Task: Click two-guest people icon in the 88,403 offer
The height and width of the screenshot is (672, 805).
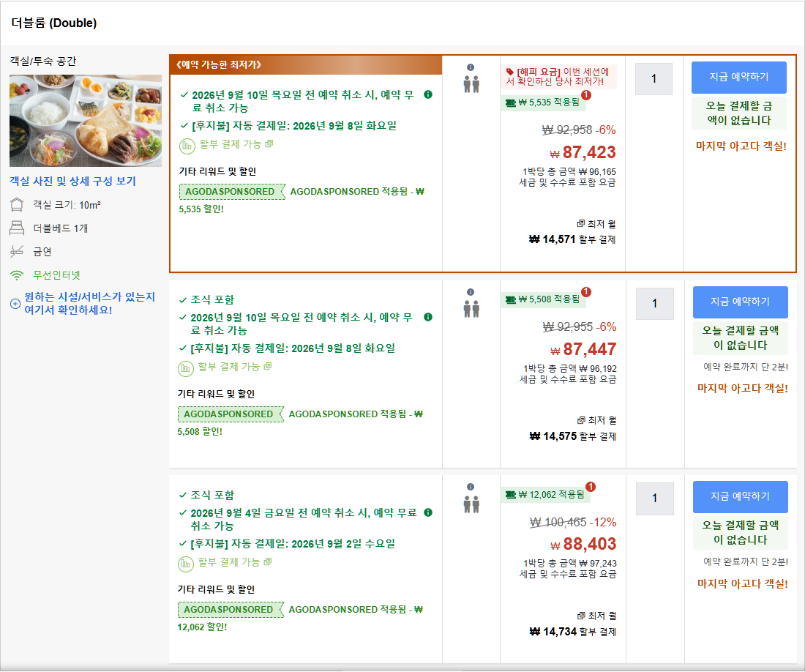Action: 471,504
